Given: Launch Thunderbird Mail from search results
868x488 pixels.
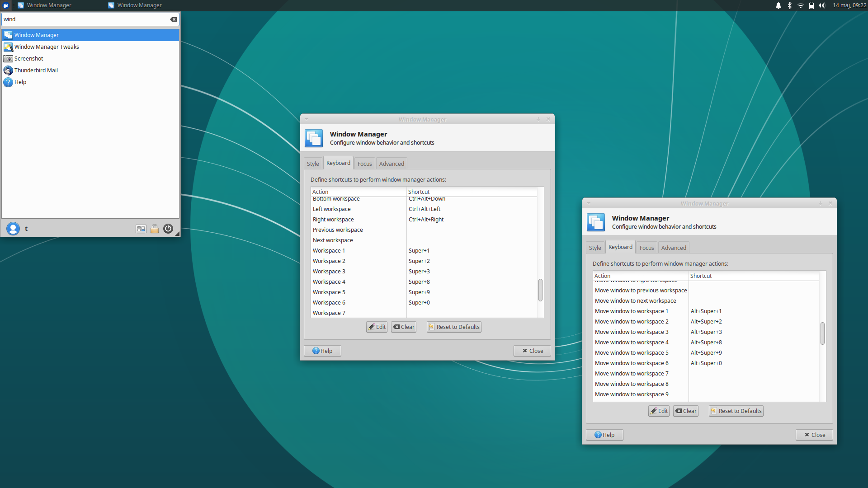Looking at the screenshot, I should point(36,70).
